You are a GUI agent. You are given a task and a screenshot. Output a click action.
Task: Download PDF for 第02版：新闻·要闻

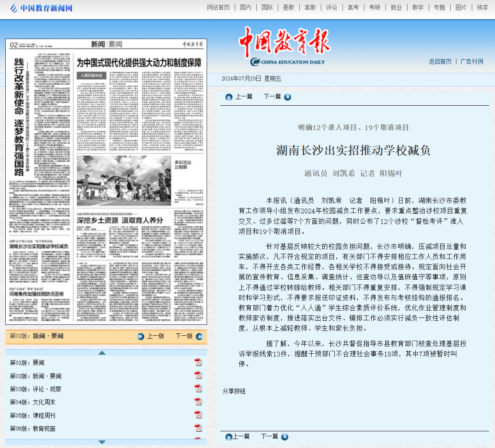click(x=198, y=375)
